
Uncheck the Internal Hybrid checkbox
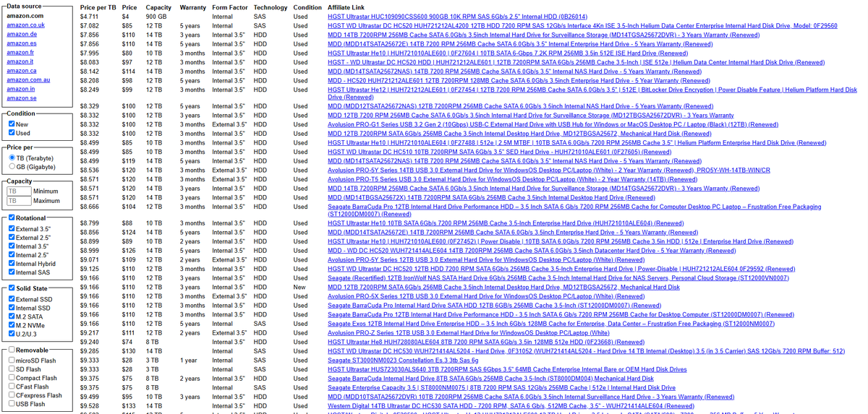[12, 264]
